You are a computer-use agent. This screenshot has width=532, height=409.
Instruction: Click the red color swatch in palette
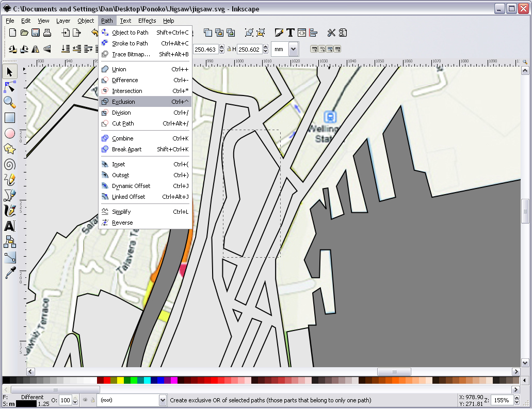(x=107, y=381)
